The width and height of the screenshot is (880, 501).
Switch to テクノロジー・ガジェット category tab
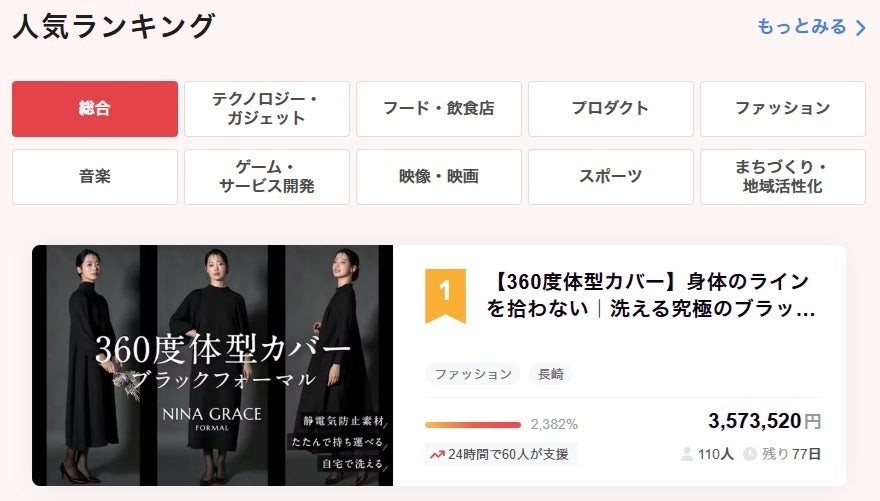pyautogui.click(x=267, y=109)
